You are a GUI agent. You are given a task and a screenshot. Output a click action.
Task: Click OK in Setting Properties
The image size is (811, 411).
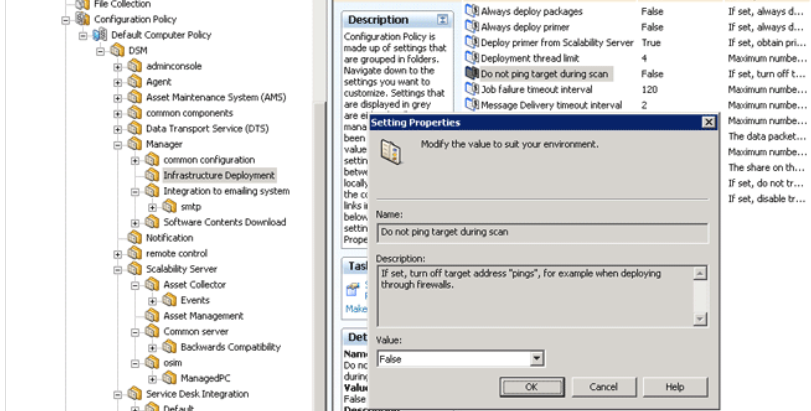pos(532,387)
